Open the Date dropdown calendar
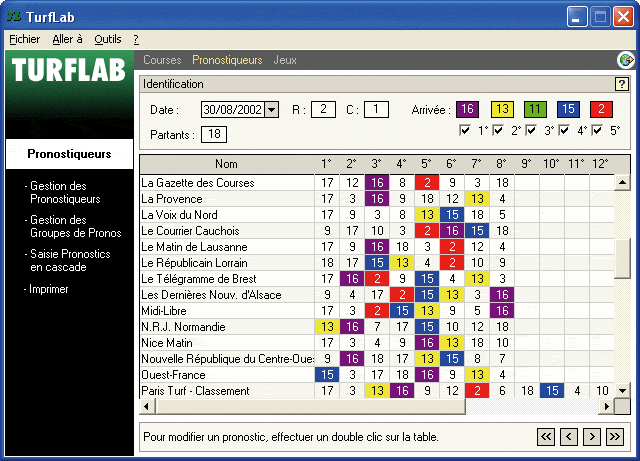Image resolution: width=640 pixels, height=461 pixels. 272,110
